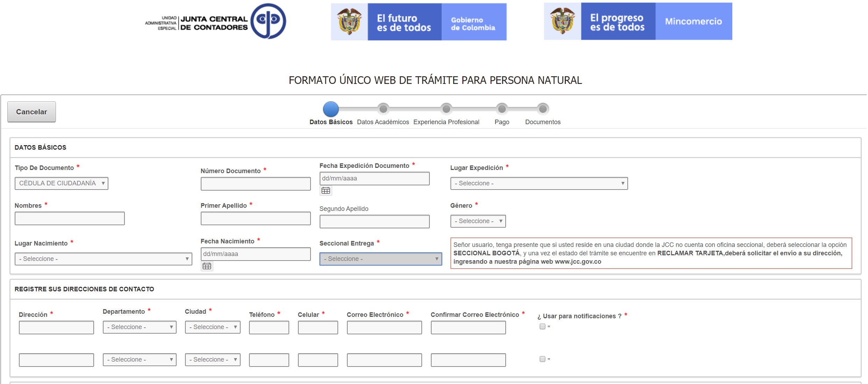This screenshot has width=868, height=384.
Task: Check first row Usar para notificaciones checkbox
Action: [542, 326]
